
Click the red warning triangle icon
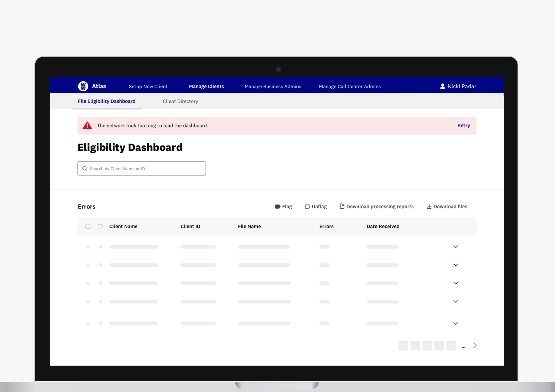click(87, 125)
